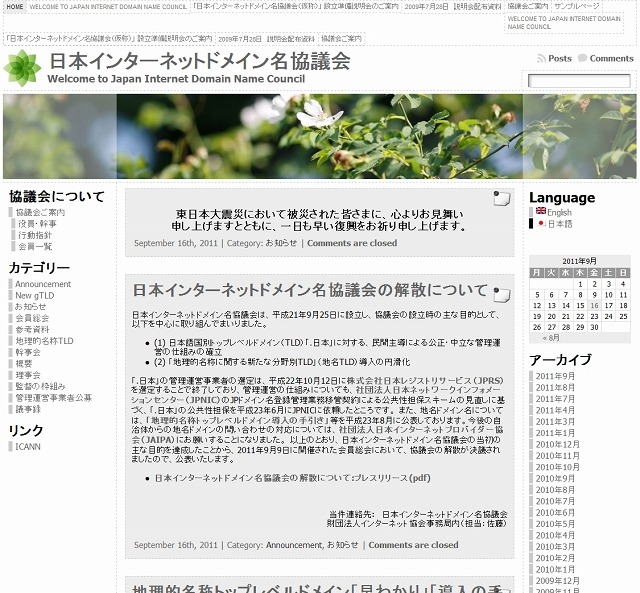Image resolution: width=640 pixels, height=593 pixels.
Task: Click the UK flag next to English
Action: 541,211
